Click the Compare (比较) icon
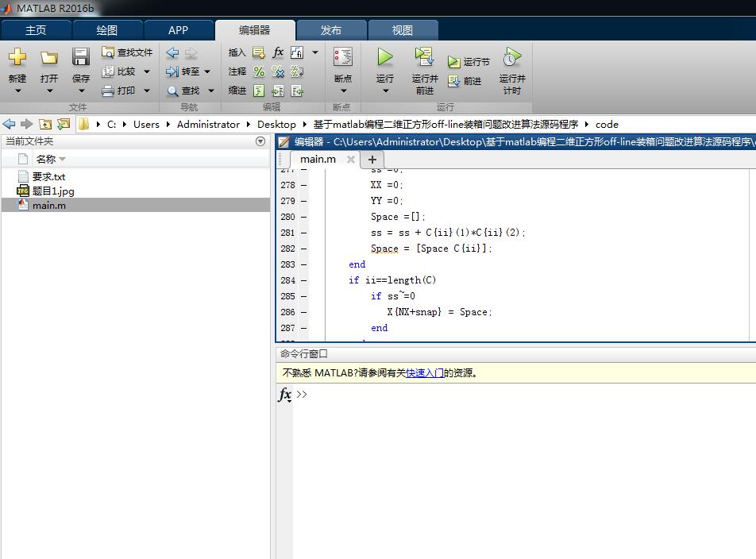Viewport: 756px width, 559px height. 108,71
